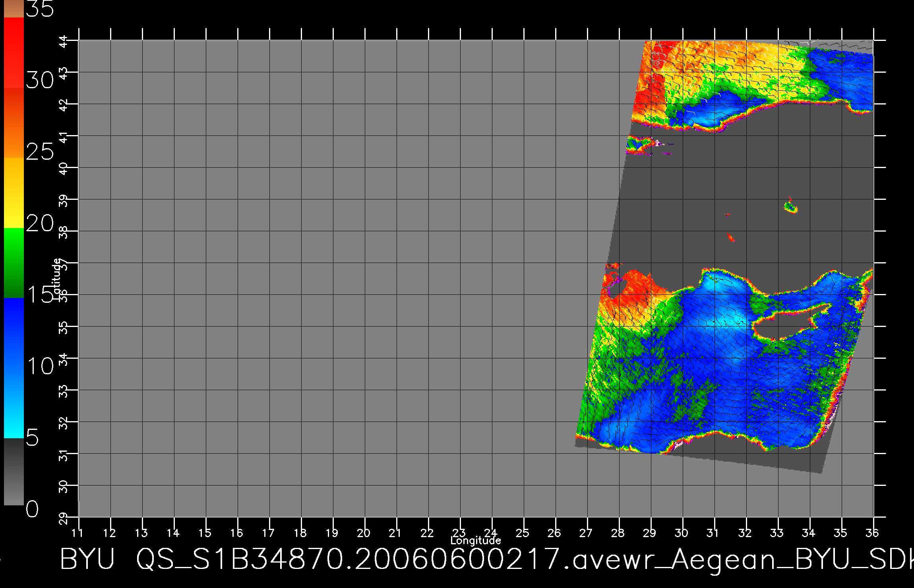Click the colorbar value label 35
The width and height of the screenshot is (914, 588).
click(x=40, y=8)
